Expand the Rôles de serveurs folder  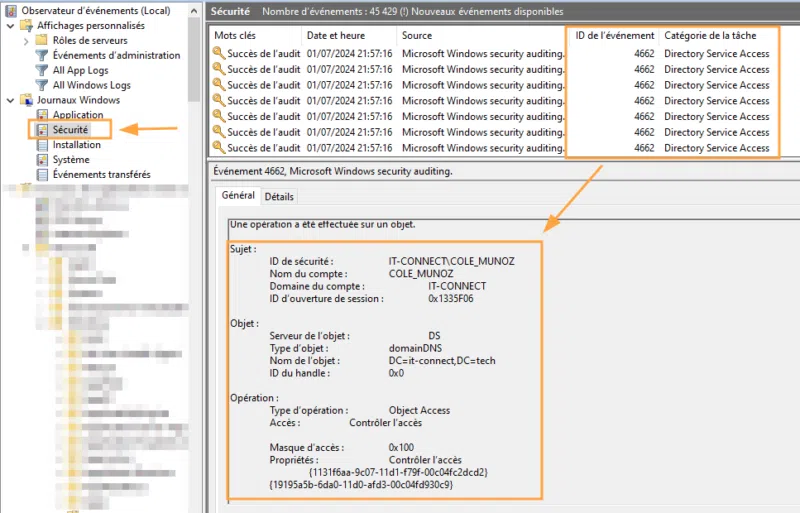(25, 40)
